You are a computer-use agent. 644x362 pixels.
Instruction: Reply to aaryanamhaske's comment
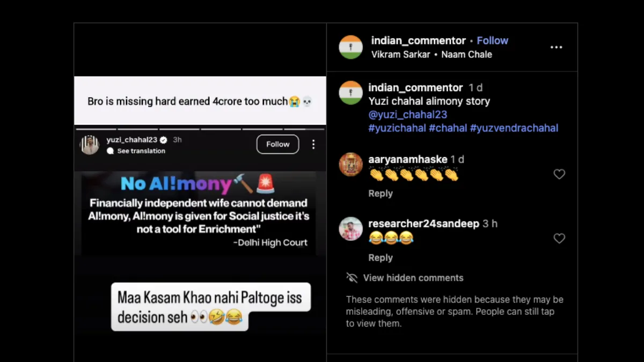tap(380, 194)
